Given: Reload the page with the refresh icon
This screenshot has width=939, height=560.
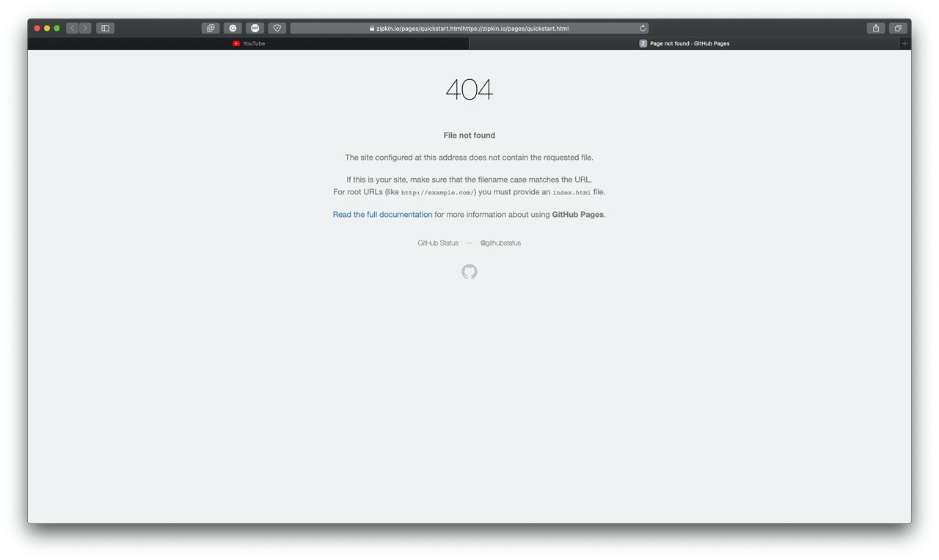Looking at the screenshot, I should click(643, 28).
